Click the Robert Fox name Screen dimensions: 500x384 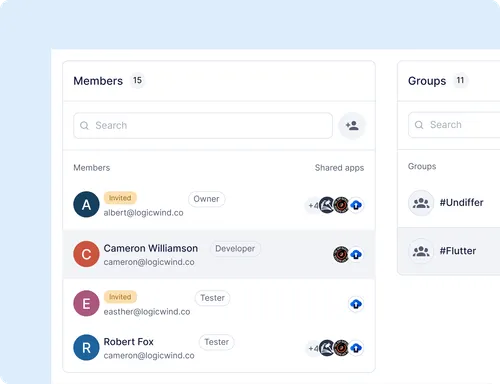[129, 342]
